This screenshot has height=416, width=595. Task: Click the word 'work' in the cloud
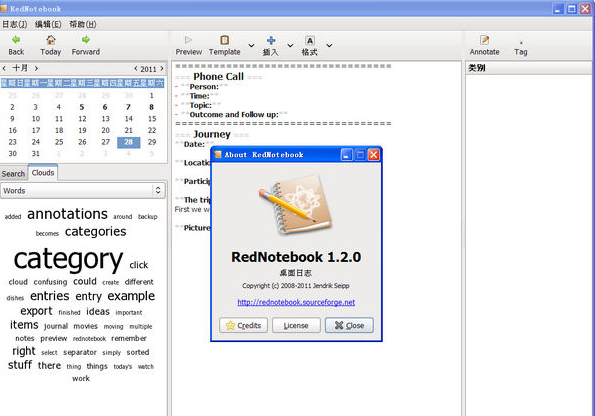pos(81,378)
